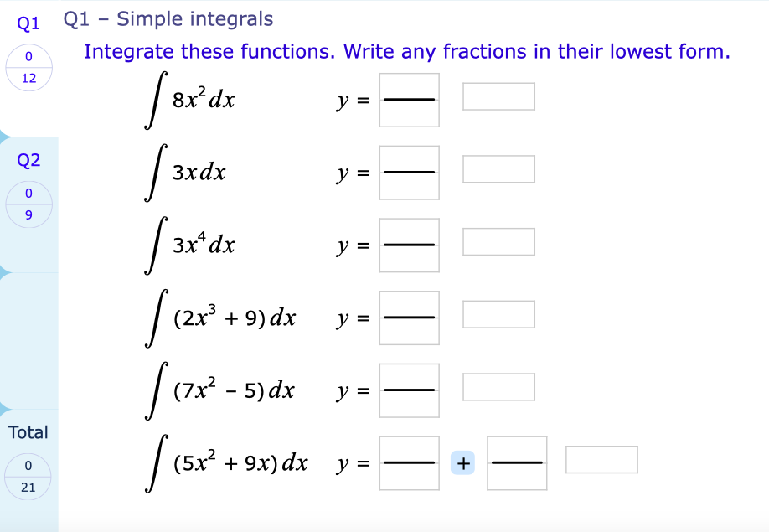Click the Total label in the sidebar
Screen dimensions: 769x532
tap(28, 432)
